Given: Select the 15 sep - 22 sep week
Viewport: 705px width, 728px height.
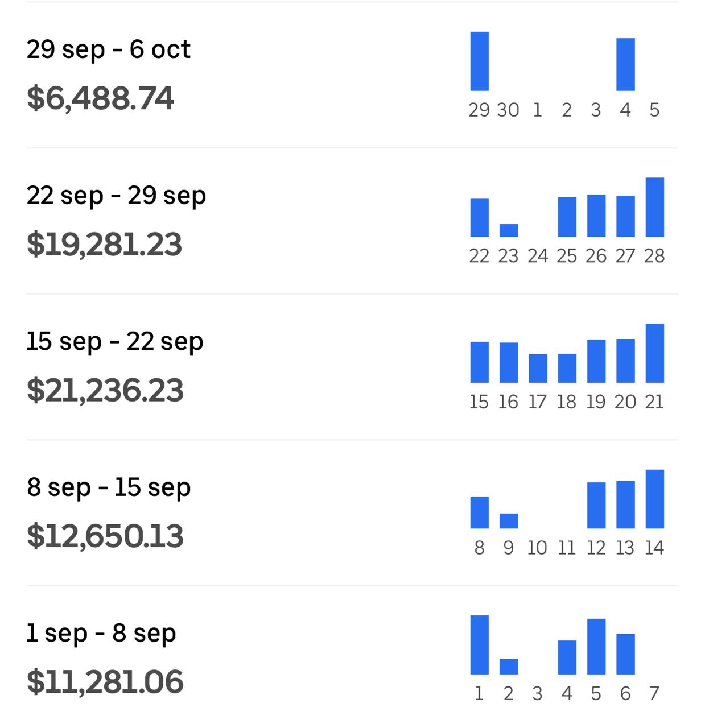Looking at the screenshot, I should [x=115, y=342].
